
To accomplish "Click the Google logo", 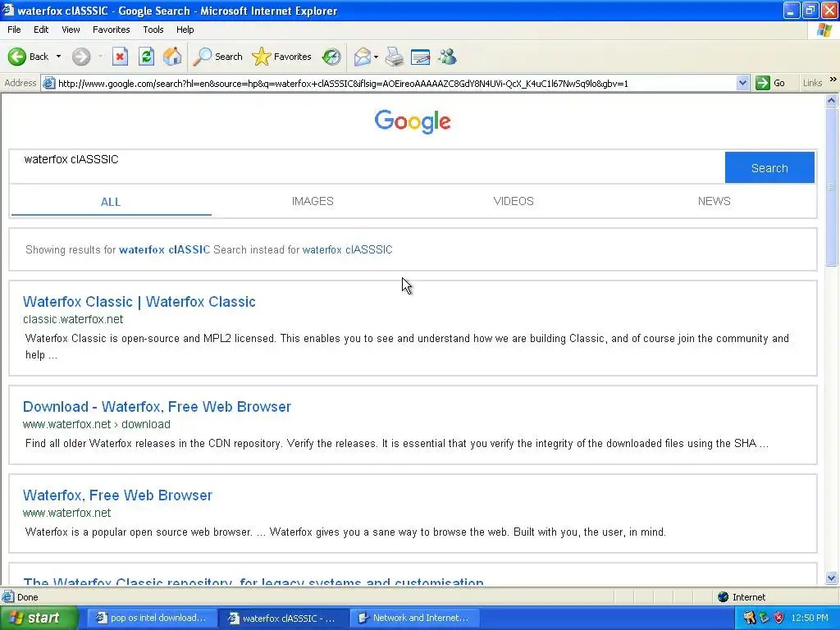I will pyautogui.click(x=413, y=121).
